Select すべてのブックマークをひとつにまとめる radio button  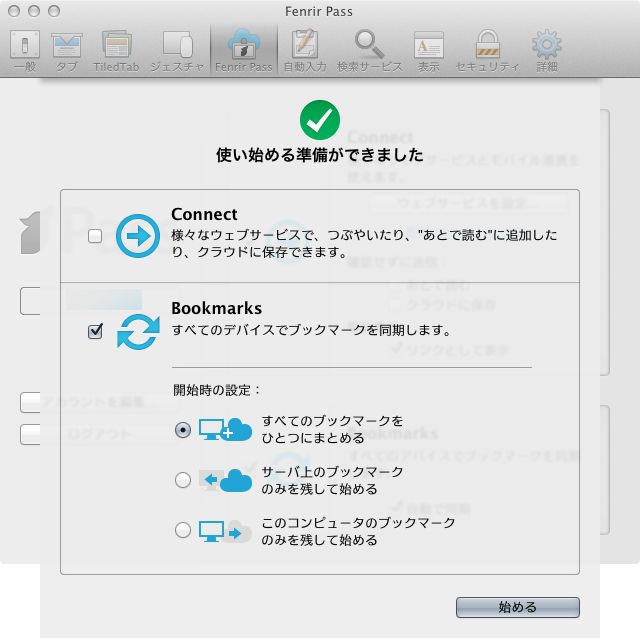pos(182,430)
